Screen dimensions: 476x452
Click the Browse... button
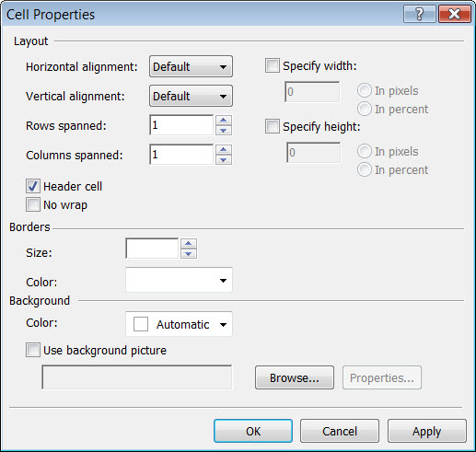295,377
